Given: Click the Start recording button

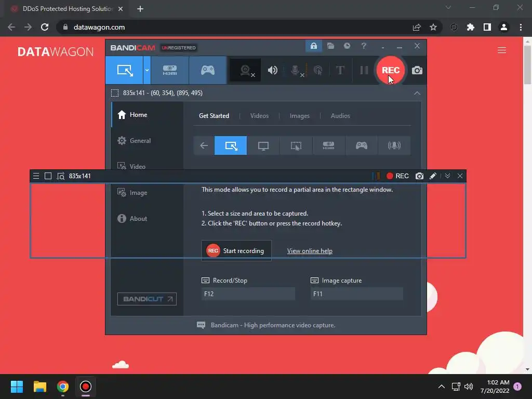Looking at the screenshot, I should (236, 251).
